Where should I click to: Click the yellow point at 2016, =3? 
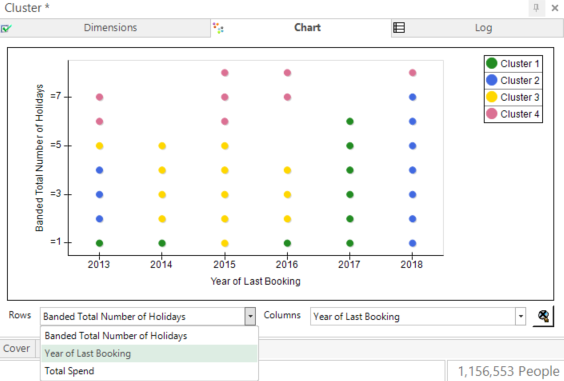point(287,194)
